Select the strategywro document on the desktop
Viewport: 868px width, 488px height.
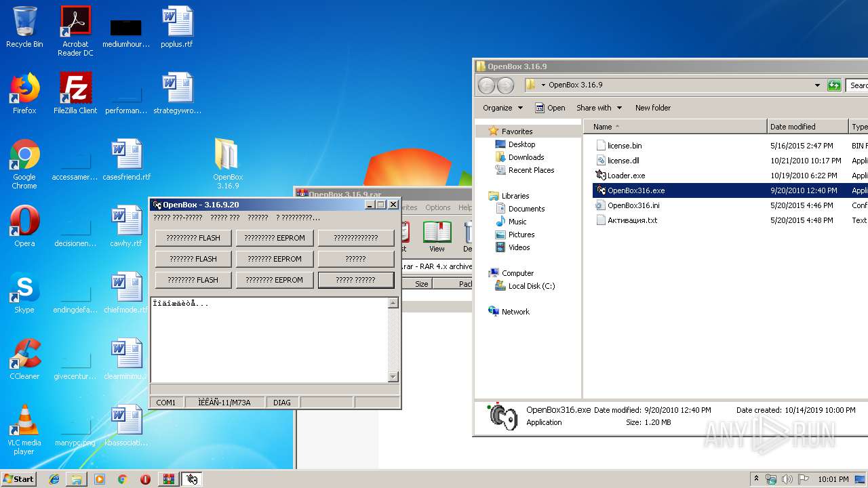coord(177,94)
